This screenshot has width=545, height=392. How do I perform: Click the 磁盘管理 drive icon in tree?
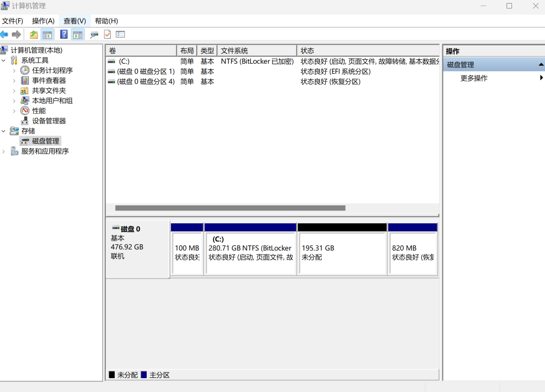tap(25, 141)
